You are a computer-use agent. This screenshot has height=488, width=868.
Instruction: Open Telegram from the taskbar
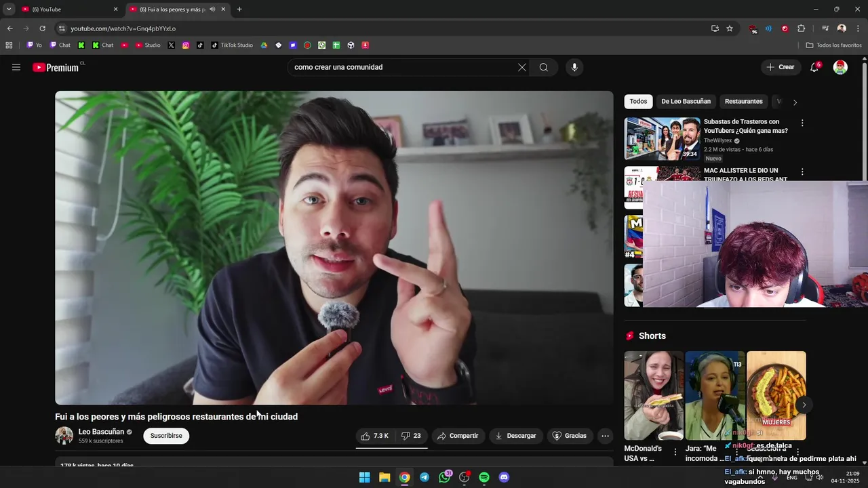[x=424, y=477]
